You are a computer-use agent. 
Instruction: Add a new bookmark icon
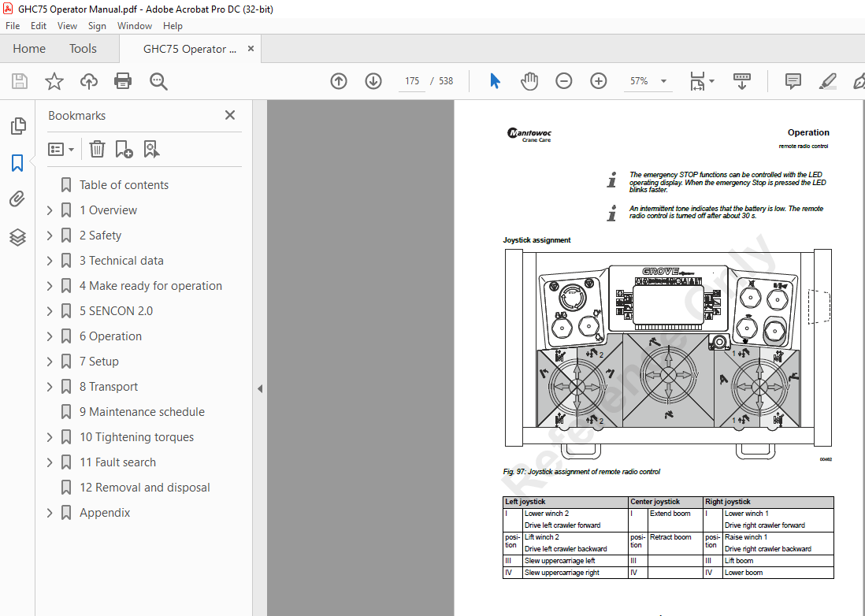(x=124, y=149)
